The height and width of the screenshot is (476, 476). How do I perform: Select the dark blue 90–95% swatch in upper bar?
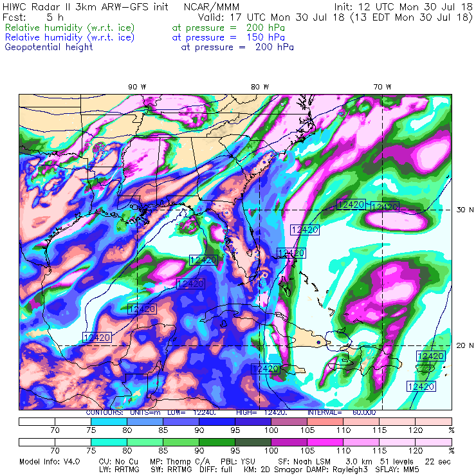217,421
